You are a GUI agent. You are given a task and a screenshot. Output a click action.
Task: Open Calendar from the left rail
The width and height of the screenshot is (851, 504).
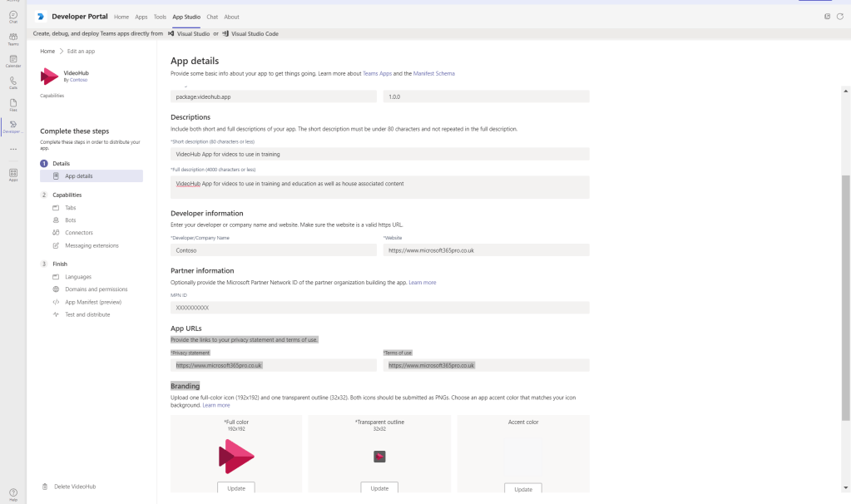click(12, 60)
